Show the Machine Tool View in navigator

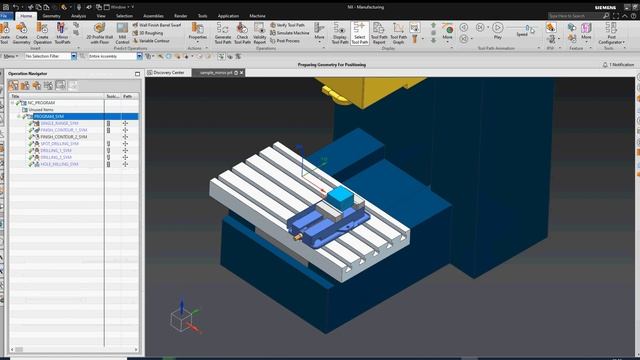[x=25, y=85]
